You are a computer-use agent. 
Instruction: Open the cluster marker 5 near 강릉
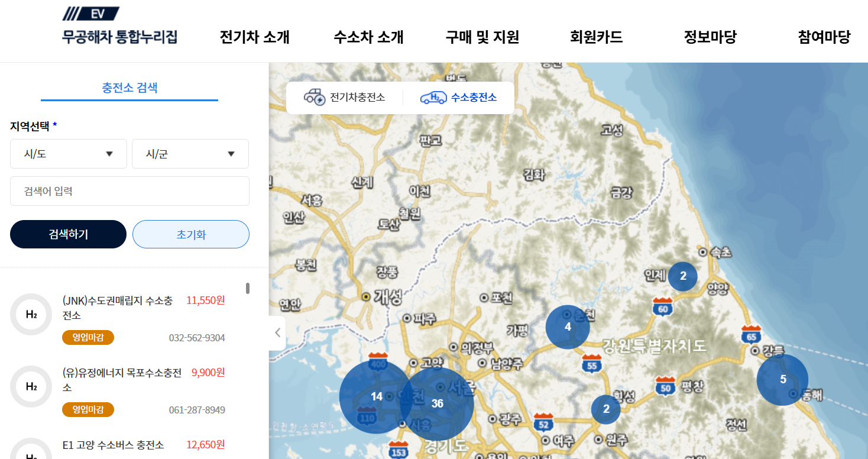(x=783, y=380)
